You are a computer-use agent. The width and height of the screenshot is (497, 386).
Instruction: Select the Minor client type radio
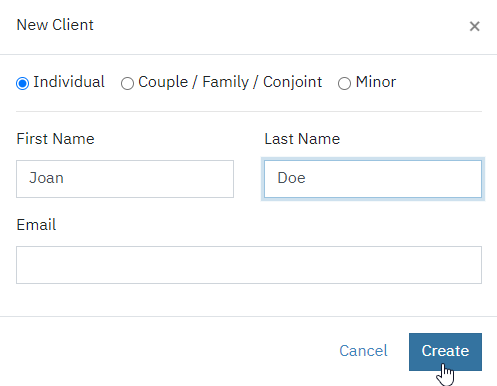tap(344, 83)
